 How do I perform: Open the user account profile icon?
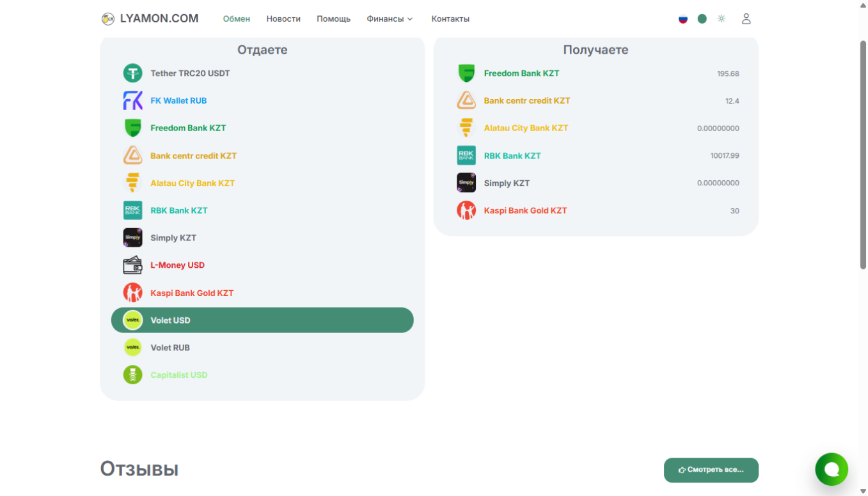pyautogui.click(x=746, y=19)
